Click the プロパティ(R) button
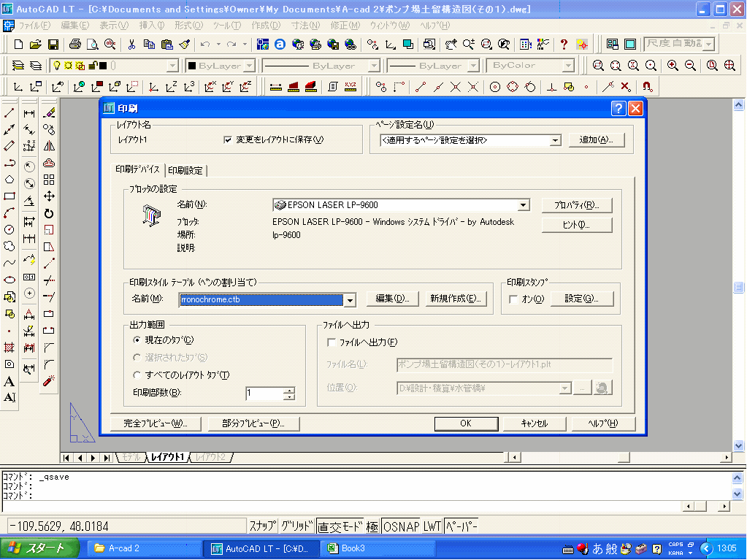This screenshot has height=560, width=747. point(576,205)
